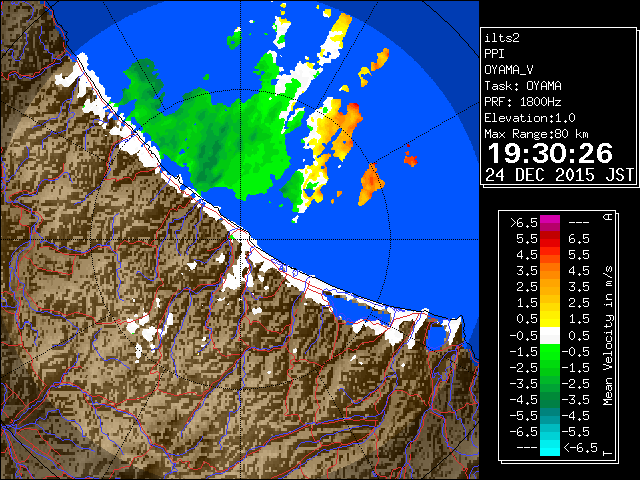
Task: Pick the bright green swatch beside -1.5 on the left scale
Action: 550,352
